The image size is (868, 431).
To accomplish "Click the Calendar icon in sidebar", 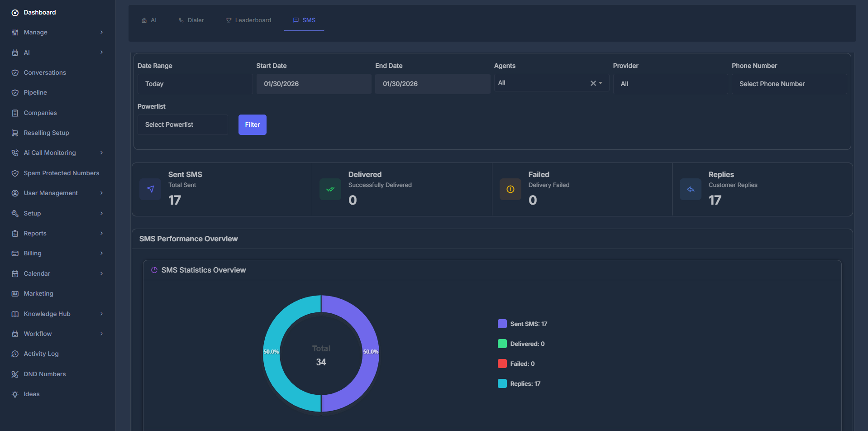I will 15,274.
